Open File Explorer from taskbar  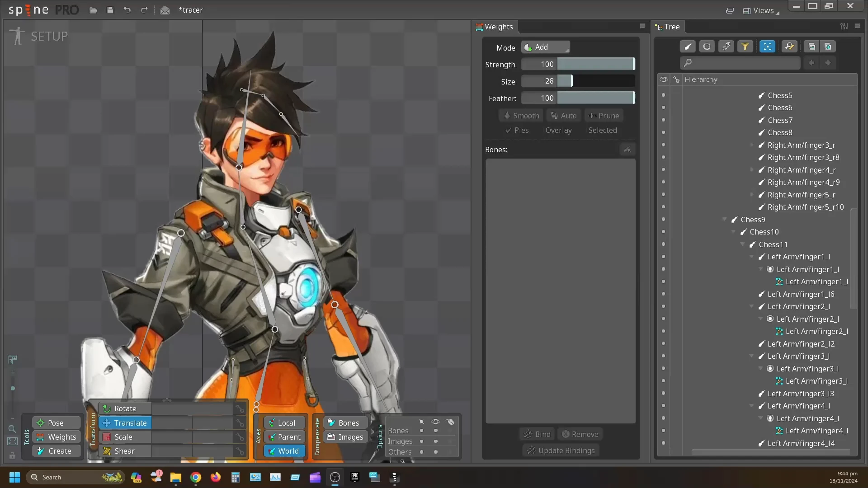[x=176, y=477]
